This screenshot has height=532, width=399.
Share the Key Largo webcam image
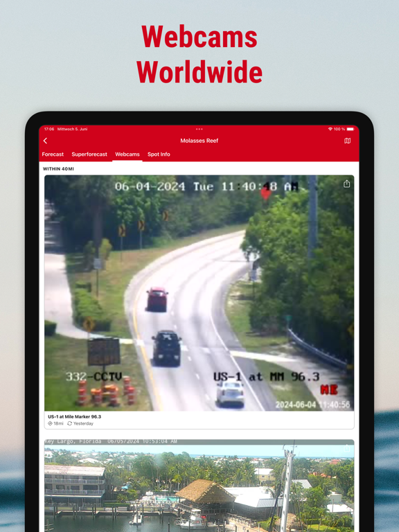click(346, 448)
